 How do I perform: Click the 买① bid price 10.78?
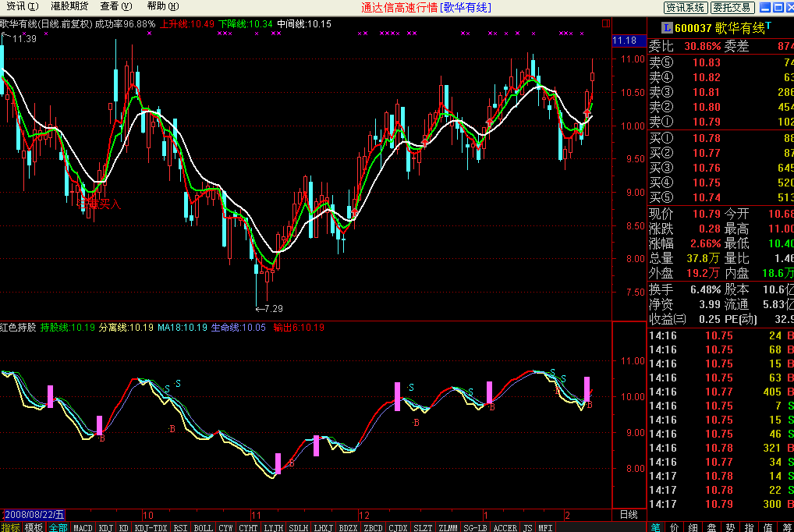coord(707,138)
